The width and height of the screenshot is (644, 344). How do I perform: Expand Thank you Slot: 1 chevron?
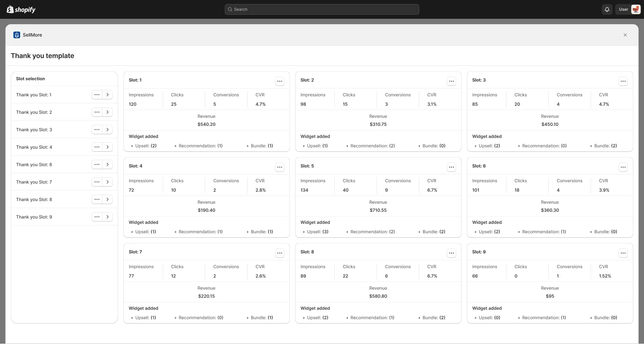click(x=107, y=95)
